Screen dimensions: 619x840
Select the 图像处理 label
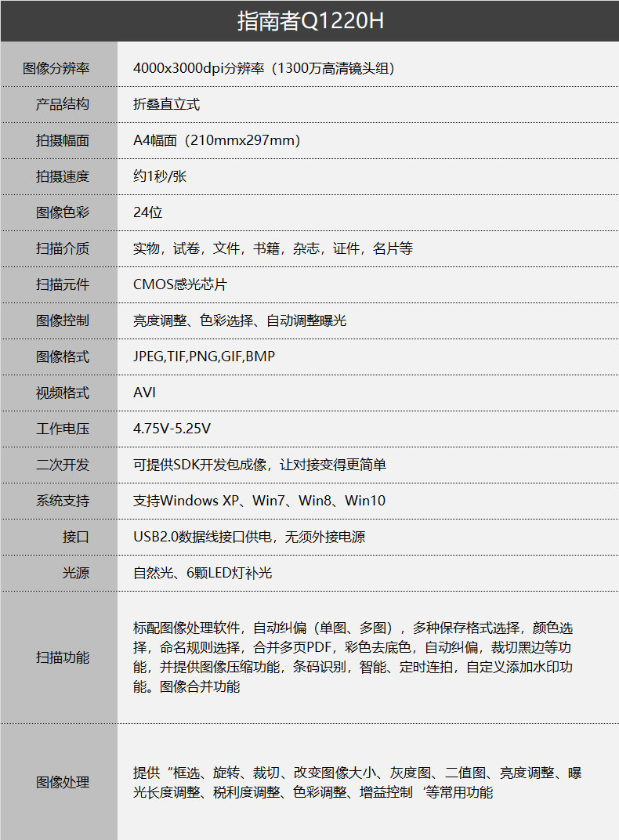point(63,782)
